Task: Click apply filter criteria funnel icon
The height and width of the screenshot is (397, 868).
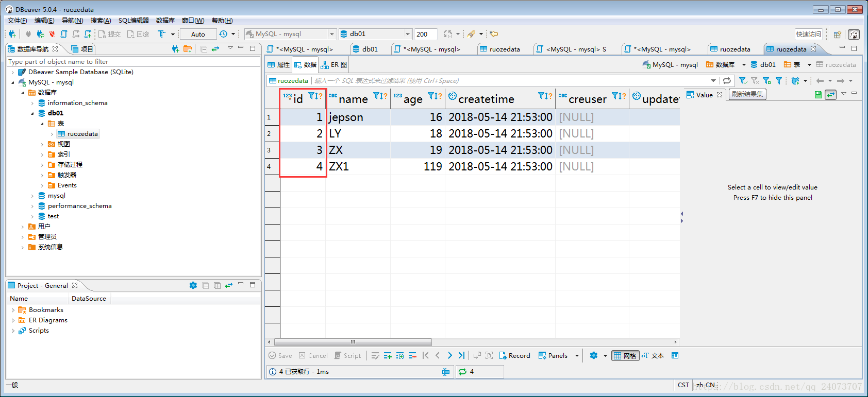Action: (743, 80)
